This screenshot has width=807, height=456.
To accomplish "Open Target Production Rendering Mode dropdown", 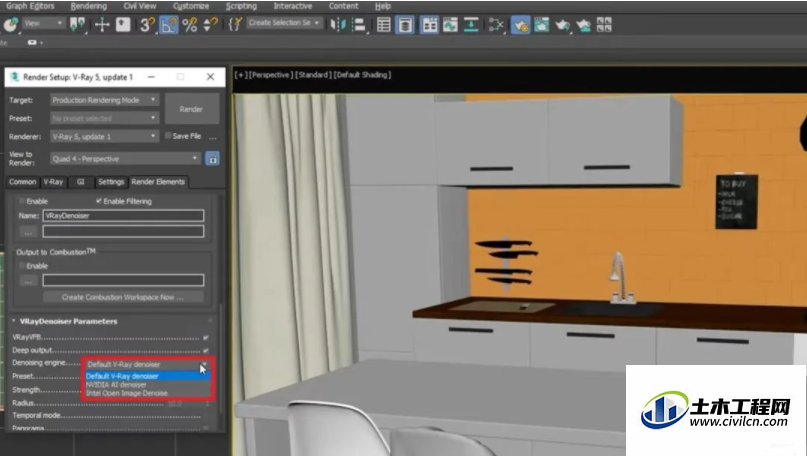I will click(104, 100).
